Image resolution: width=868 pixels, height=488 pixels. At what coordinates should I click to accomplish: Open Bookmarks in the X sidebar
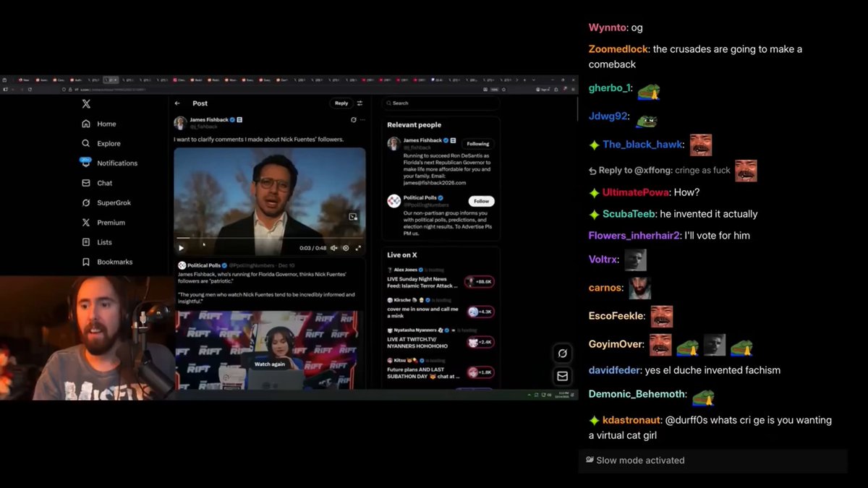(107, 262)
